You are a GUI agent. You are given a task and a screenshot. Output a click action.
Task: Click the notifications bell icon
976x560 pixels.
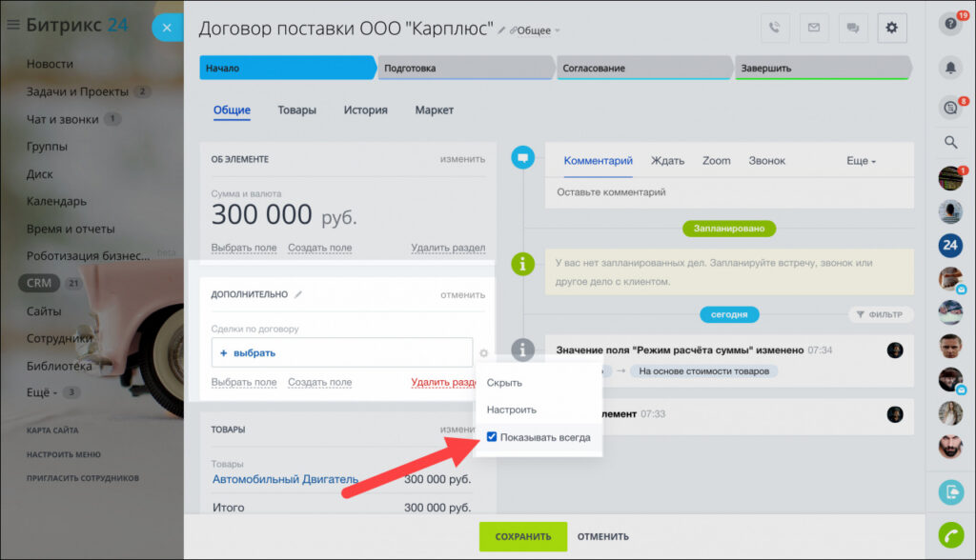[x=950, y=67]
